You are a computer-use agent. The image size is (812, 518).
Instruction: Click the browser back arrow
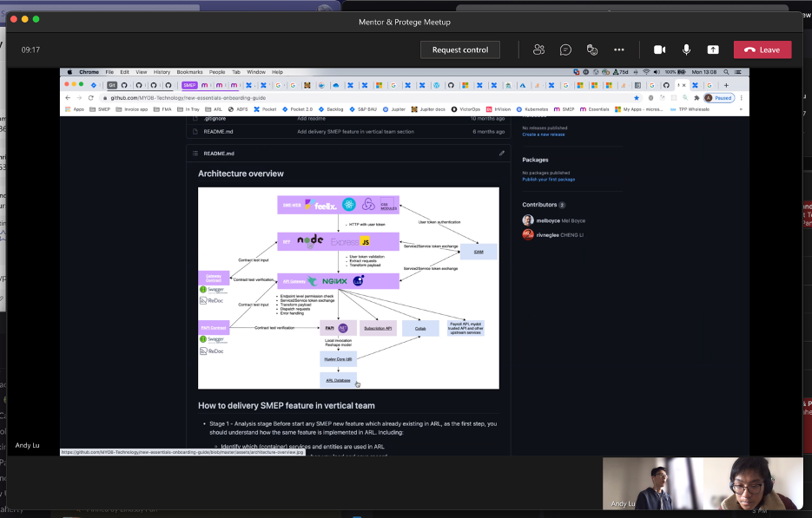[68, 98]
